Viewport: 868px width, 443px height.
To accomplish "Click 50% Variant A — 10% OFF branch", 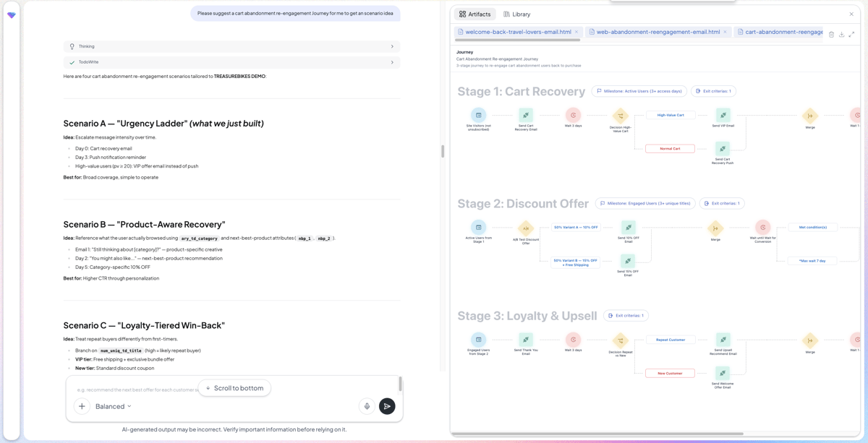I will pyautogui.click(x=576, y=227).
